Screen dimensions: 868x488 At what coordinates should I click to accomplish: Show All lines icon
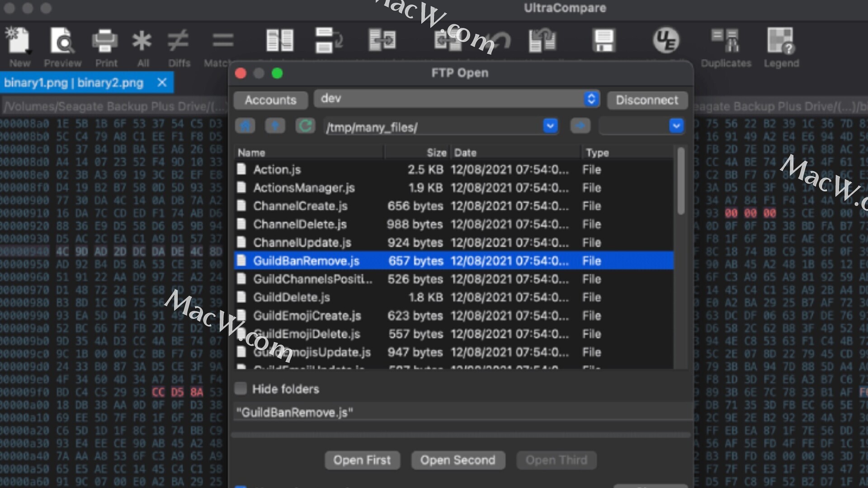point(142,41)
